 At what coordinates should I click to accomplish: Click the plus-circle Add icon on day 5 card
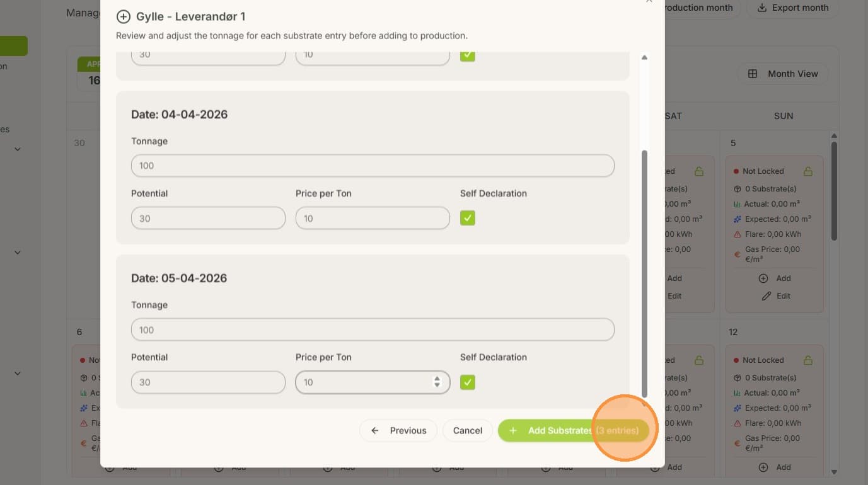[763, 278]
